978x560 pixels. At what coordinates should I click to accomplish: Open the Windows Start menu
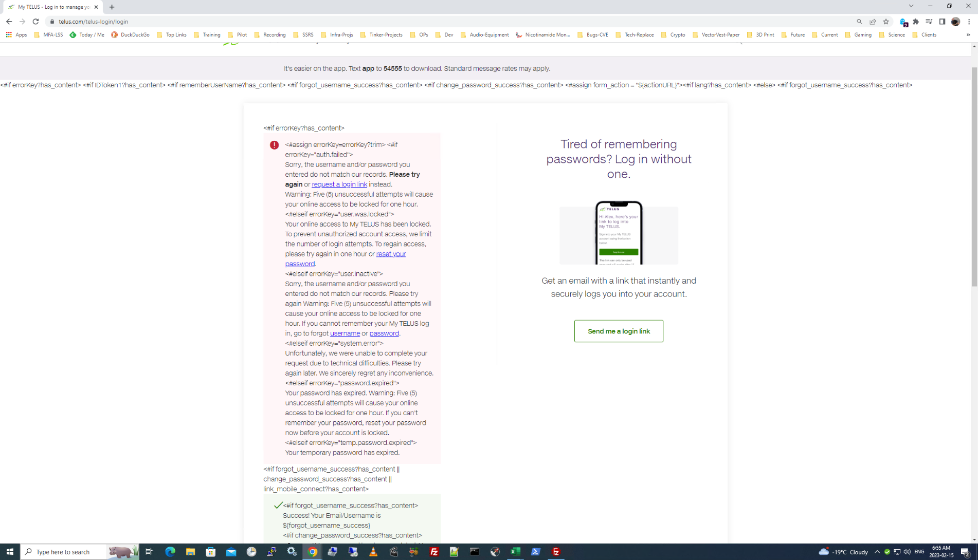pos(10,552)
